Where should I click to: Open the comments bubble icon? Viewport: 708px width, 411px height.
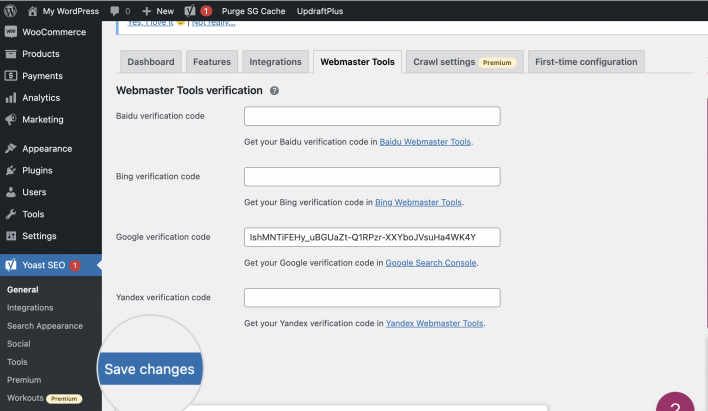click(115, 11)
